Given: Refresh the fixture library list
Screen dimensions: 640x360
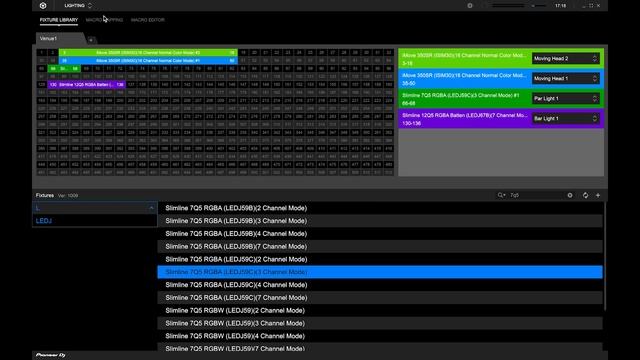Looking at the screenshot, I should [x=585, y=195].
